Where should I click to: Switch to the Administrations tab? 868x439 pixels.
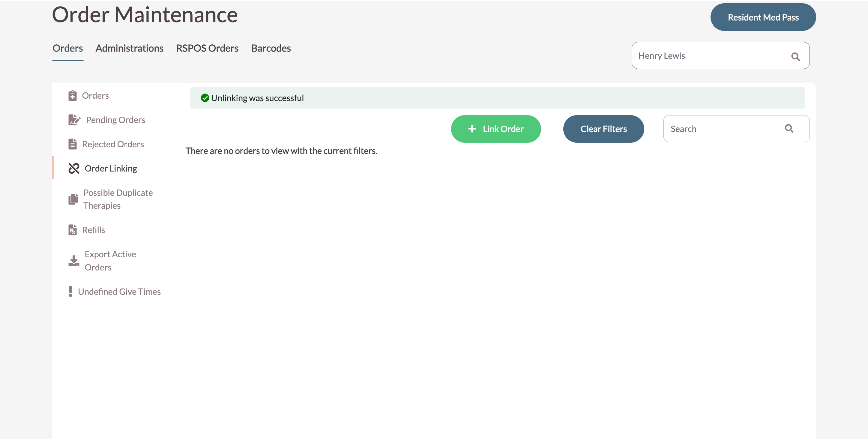129,48
